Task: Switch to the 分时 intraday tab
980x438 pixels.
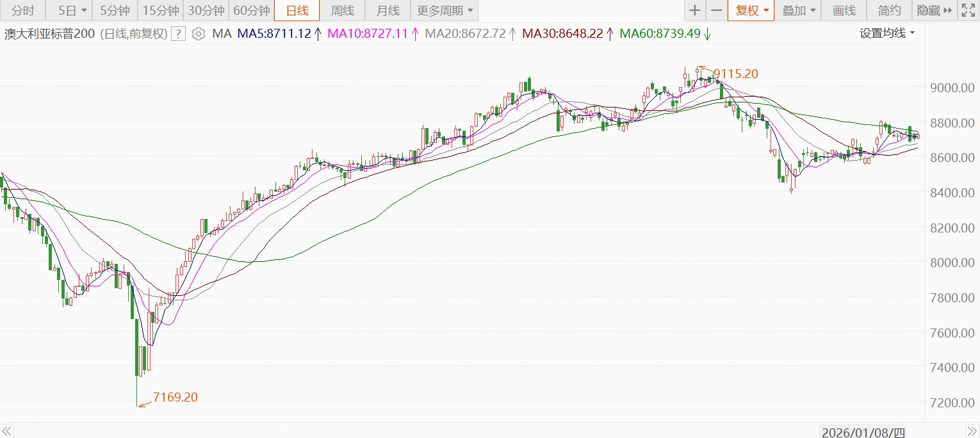Action: pos(23,10)
